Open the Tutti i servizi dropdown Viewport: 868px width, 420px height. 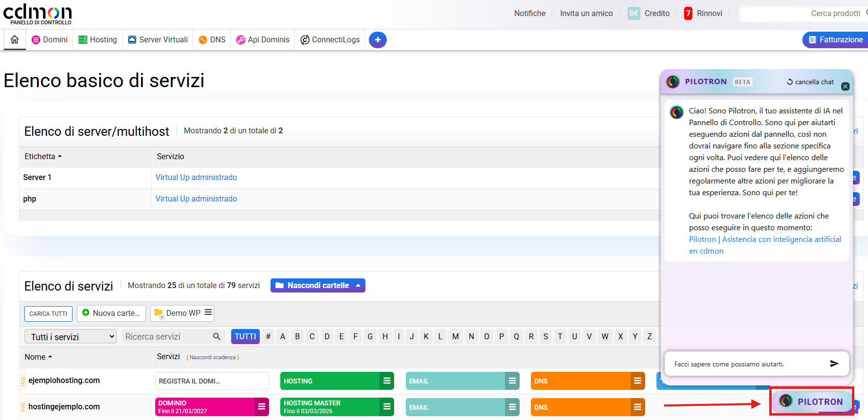(x=71, y=336)
